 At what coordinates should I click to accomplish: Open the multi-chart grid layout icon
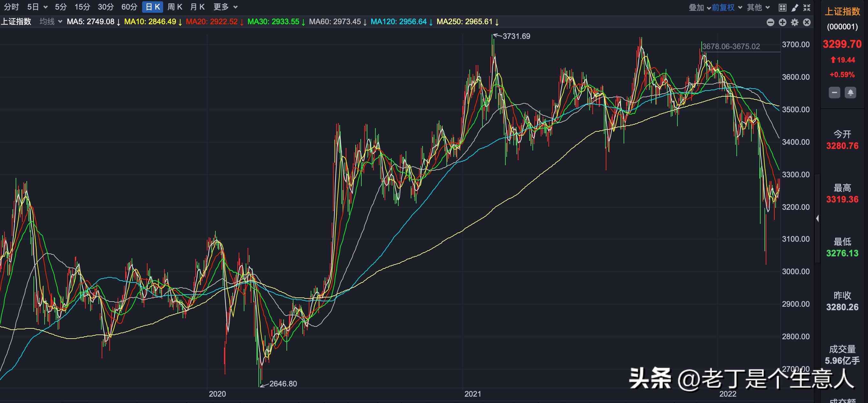coord(782,7)
